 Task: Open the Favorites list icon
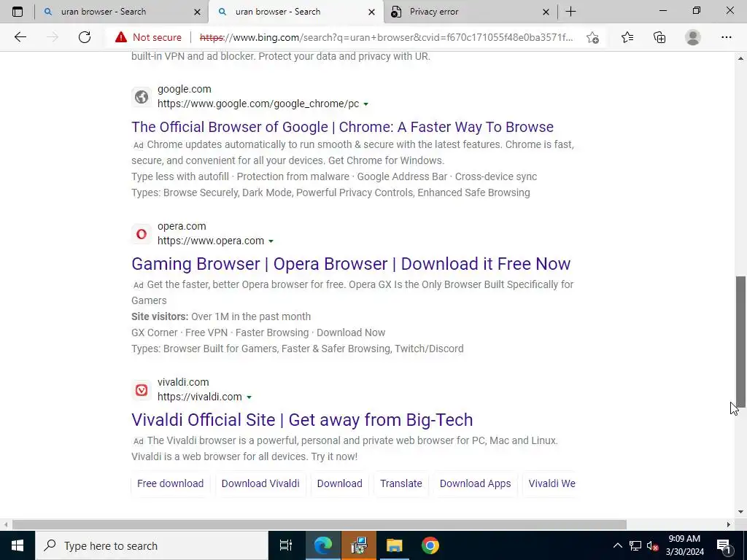pyautogui.click(x=627, y=37)
